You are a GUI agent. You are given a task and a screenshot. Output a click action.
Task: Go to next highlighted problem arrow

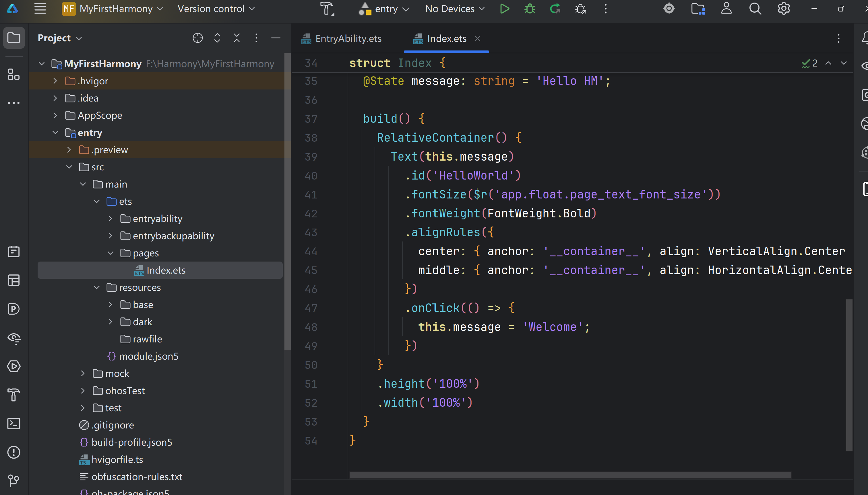[x=844, y=63]
